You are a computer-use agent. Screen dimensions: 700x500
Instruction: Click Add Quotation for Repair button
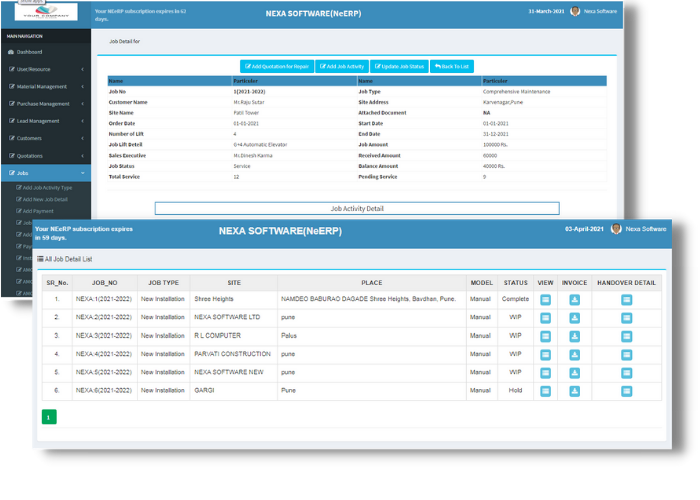(270, 66)
